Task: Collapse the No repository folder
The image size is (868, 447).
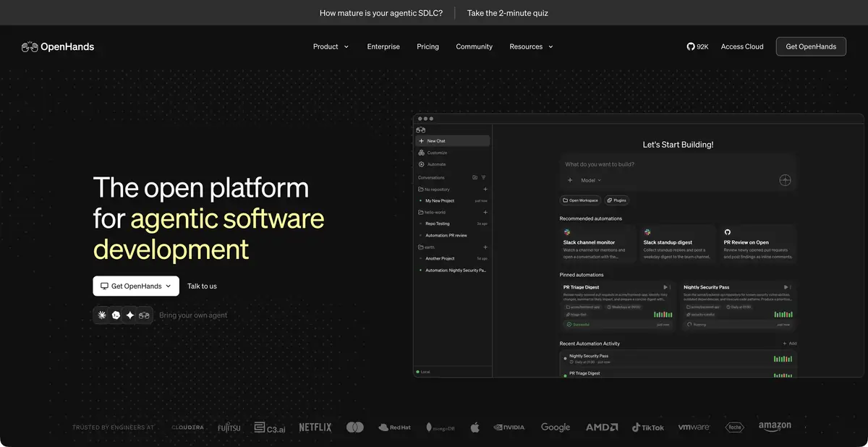Action: 434,190
